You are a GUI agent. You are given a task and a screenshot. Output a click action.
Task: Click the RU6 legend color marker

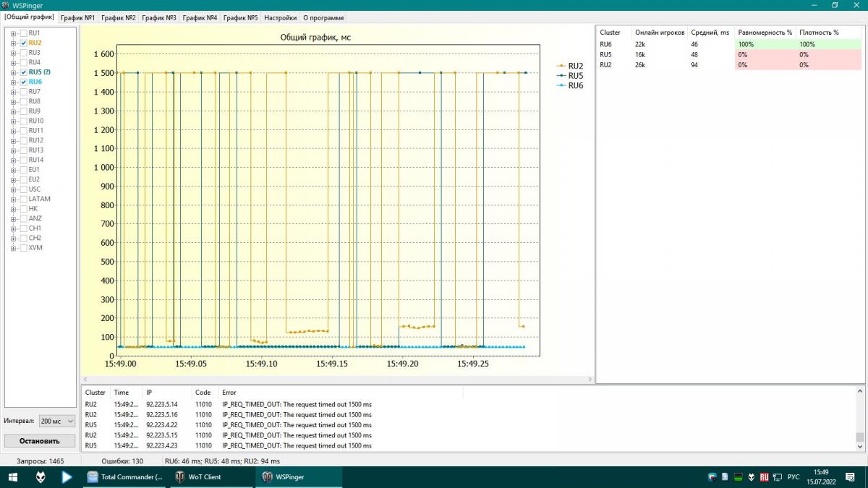click(561, 85)
